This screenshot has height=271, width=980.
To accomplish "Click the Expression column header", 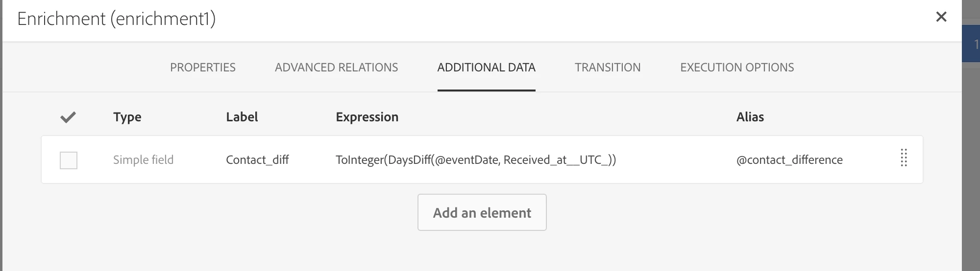I will coord(367,117).
